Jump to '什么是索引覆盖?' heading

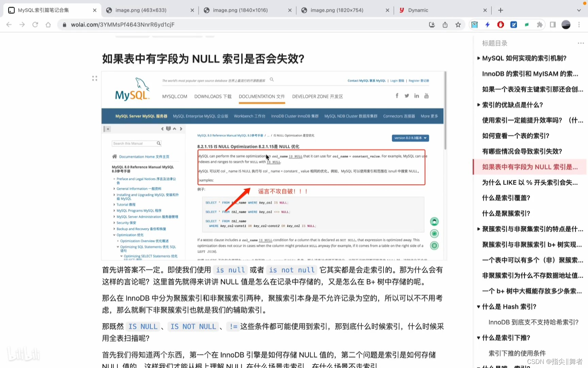pyautogui.click(x=506, y=198)
